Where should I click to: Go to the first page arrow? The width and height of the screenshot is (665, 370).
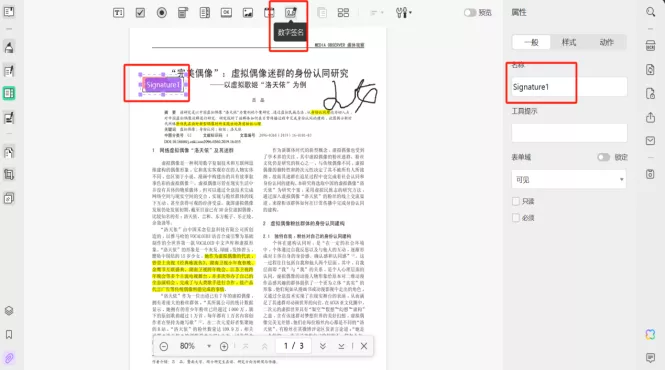click(x=246, y=346)
